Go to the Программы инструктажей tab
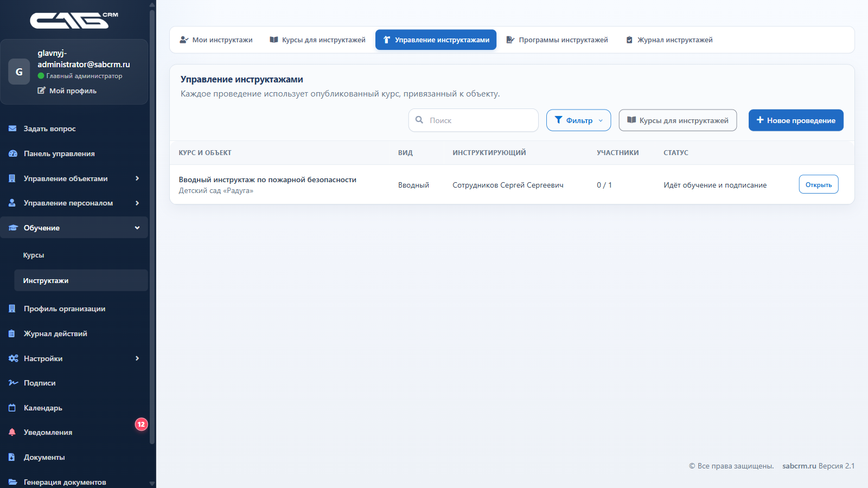The height and width of the screenshot is (488, 868). [557, 40]
